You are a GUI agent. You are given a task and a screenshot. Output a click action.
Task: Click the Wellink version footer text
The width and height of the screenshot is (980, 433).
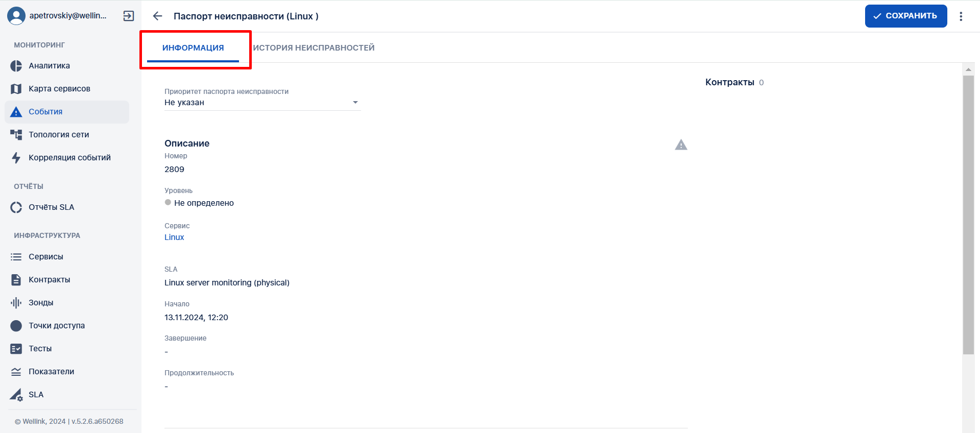tap(69, 422)
